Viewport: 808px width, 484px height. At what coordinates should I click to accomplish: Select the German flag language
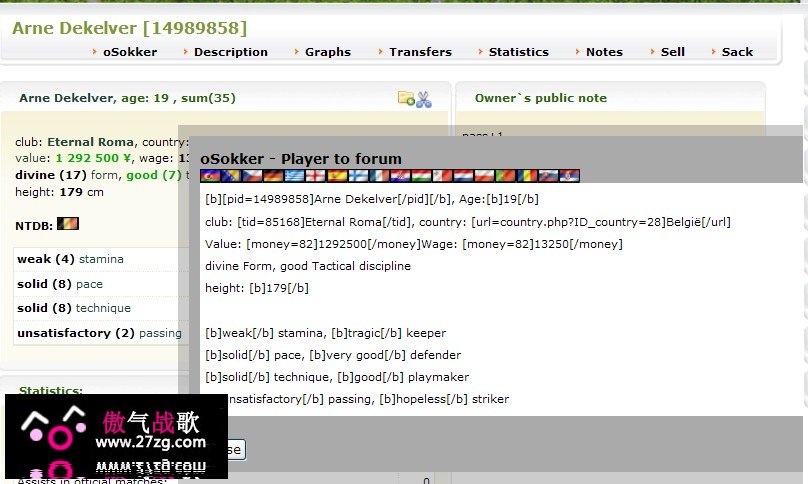pos(274,176)
